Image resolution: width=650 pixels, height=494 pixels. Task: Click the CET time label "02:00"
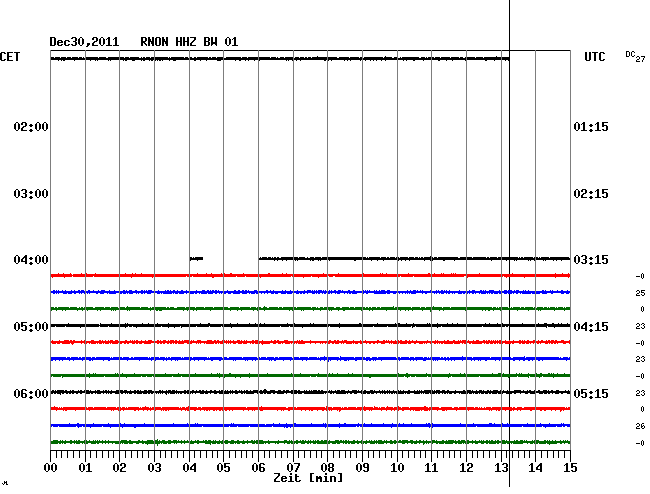point(31,126)
